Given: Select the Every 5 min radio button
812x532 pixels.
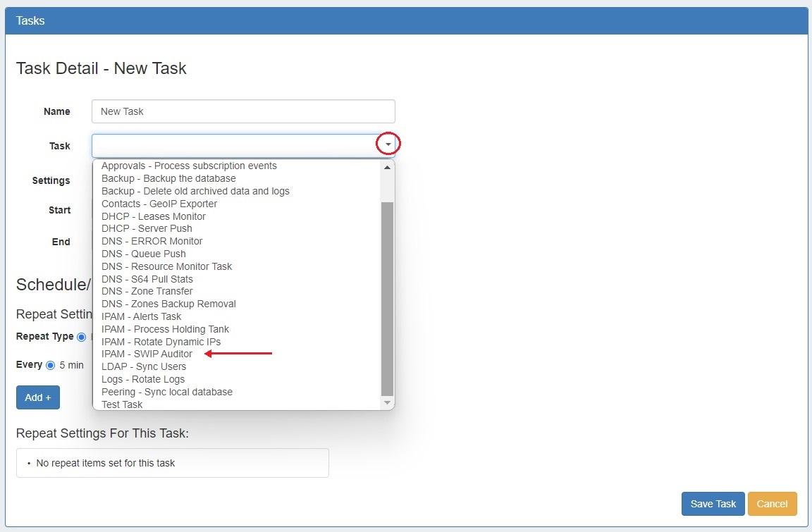Looking at the screenshot, I should click(x=50, y=365).
